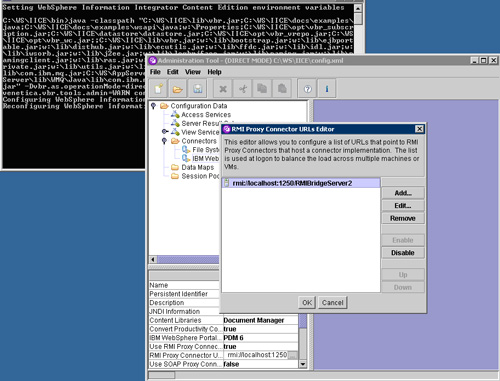
Task: Click the ellipsis button beside the RMI URL value
Action: click(293, 355)
